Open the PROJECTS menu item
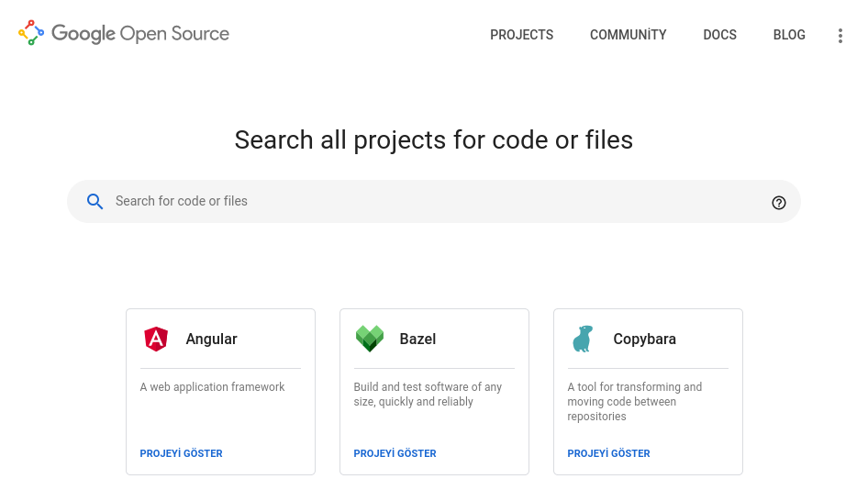This screenshot has width=868, height=490. (x=521, y=35)
